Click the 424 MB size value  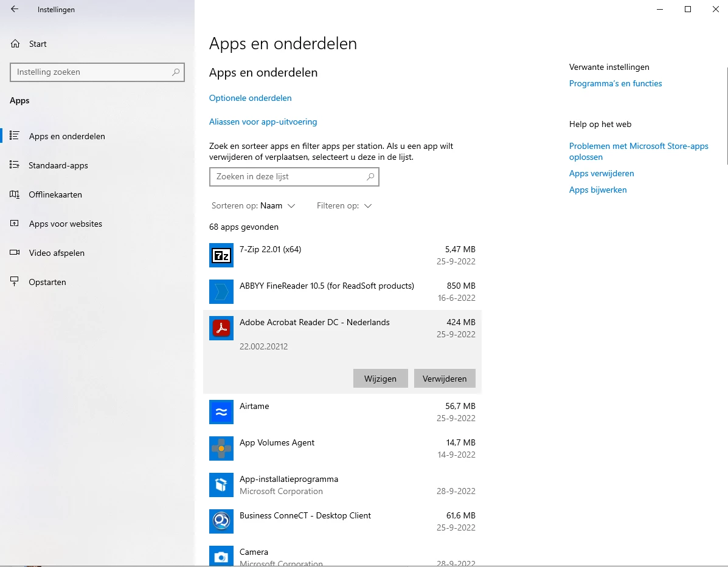[461, 322]
